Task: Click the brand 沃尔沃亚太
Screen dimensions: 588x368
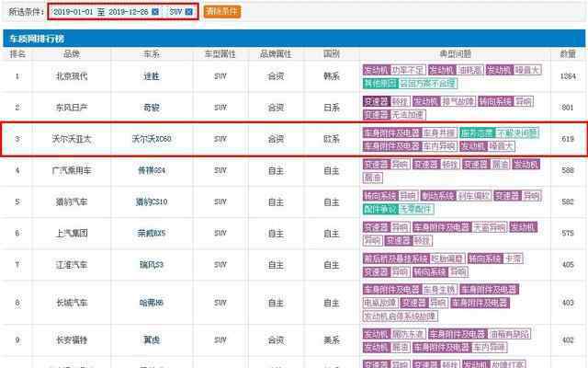Action: tap(72, 139)
